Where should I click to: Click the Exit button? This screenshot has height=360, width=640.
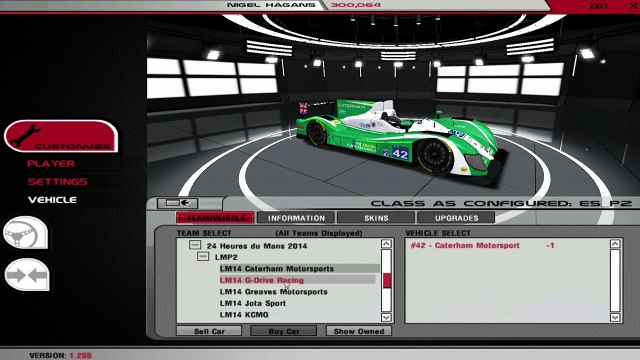pos(599,6)
